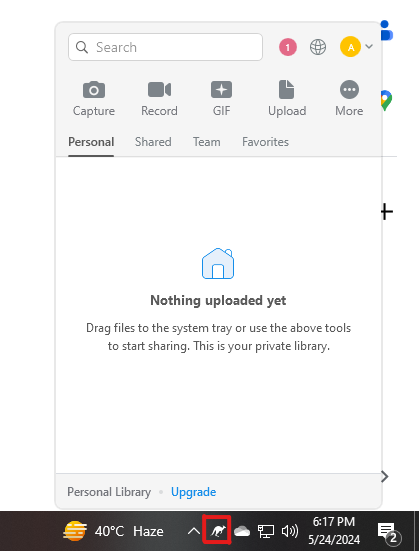The width and height of the screenshot is (419, 551).
Task: Open the network status tray icon
Action: point(266,531)
